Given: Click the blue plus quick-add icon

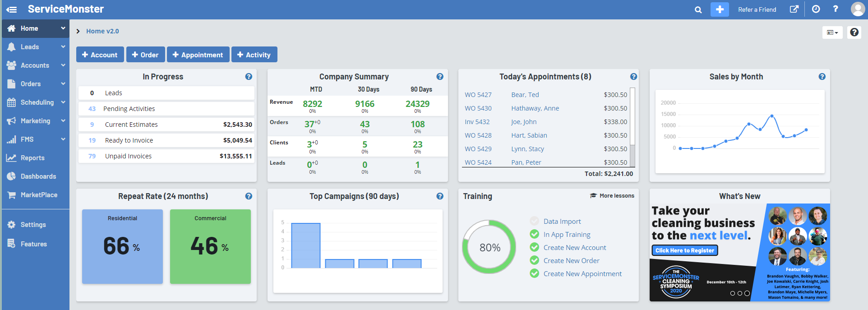Looking at the screenshot, I should [x=720, y=9].
